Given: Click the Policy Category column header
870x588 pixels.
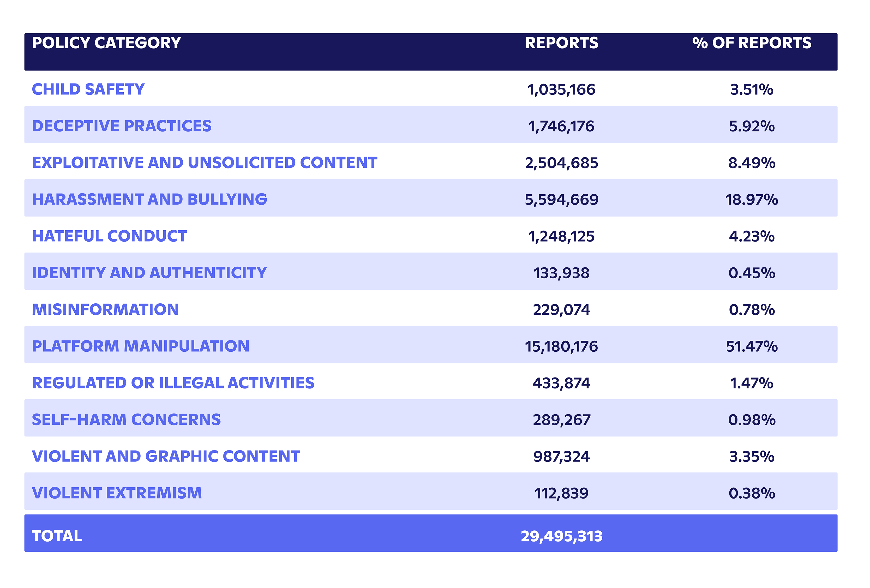Looking at the screenshot, I should (106, 43).
